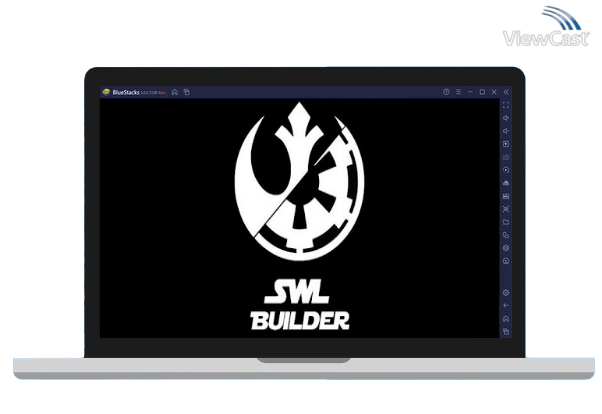Viewport: 602px width, 414px height.
Task: Toggle full screen mode in sidebar
Action: (x=506, y=105)
